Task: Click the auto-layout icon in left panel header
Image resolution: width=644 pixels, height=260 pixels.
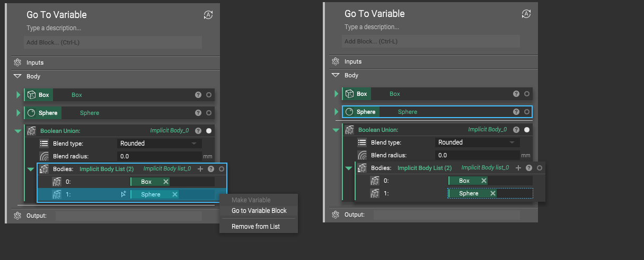Action: [x=208, y=15]
